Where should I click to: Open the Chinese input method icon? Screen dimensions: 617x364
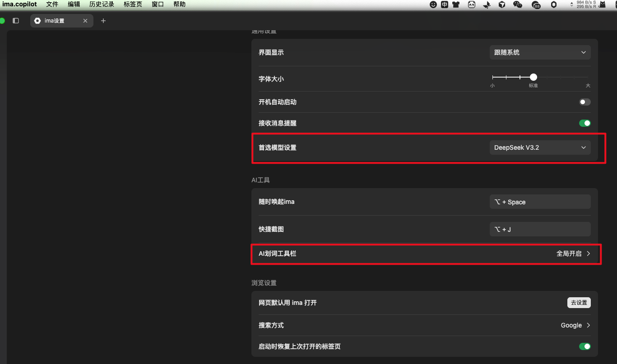[x=445, y=5]
